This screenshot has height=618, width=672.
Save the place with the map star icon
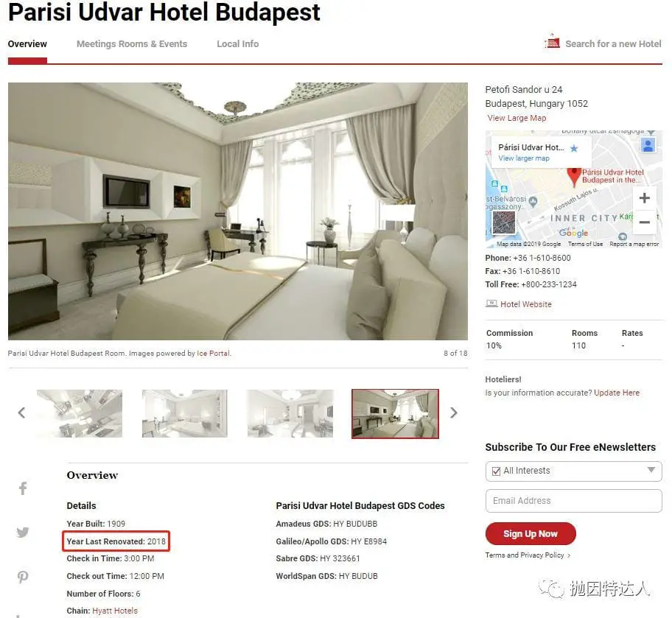pos(574,148)
